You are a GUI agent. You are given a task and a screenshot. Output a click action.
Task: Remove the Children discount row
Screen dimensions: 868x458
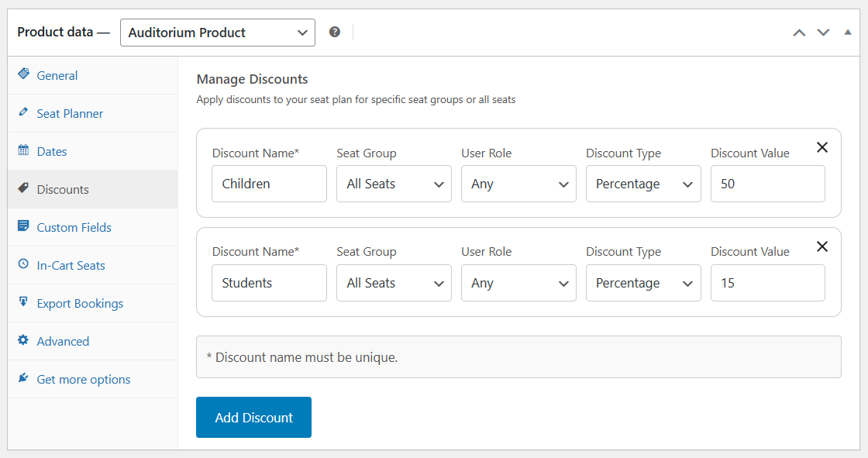click(x=822, y=147)
